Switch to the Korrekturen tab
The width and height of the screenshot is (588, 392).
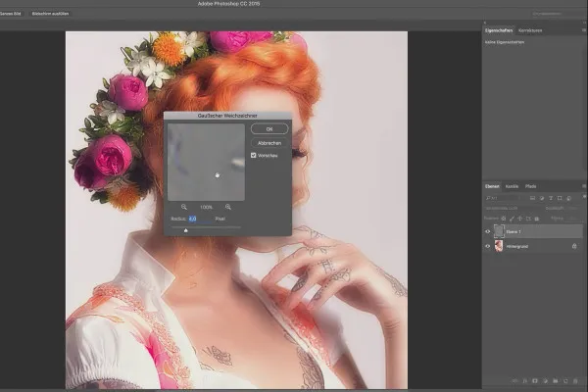530,30
